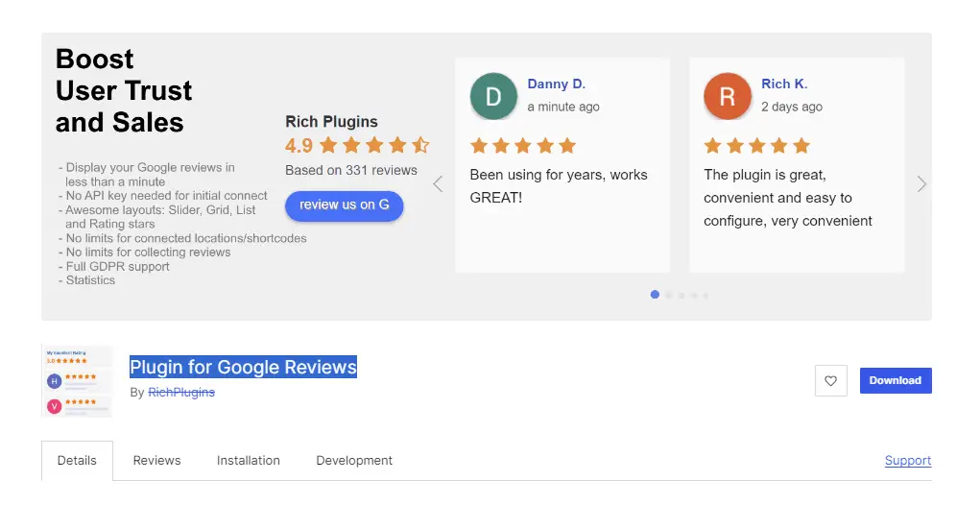980x505 pixels.
Task: Select the second slider pagination dot
Action: click(x=669, y=295)
